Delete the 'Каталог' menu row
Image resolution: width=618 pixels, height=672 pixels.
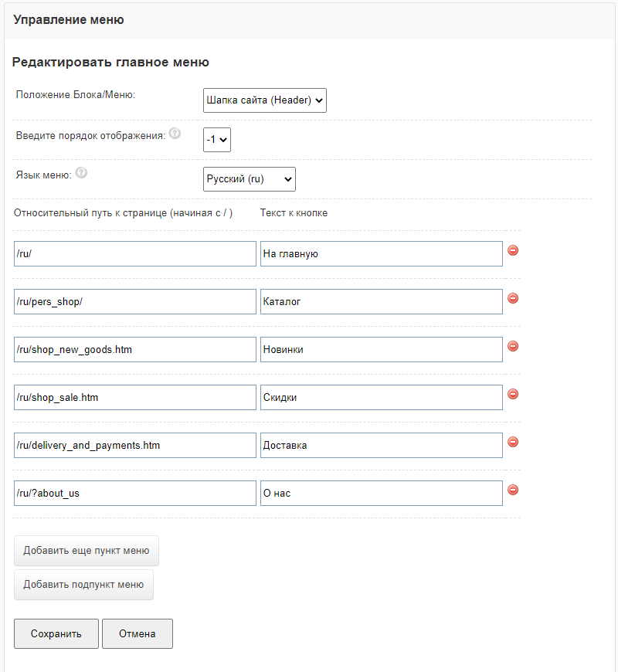point(512,298)
